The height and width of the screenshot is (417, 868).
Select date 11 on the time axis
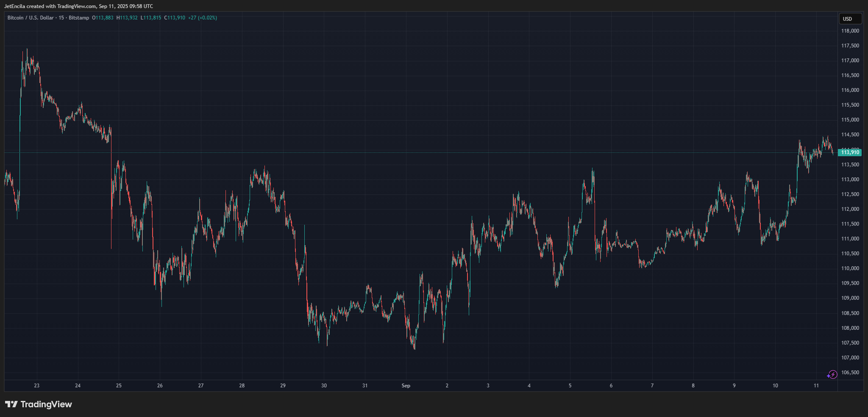click(816, 386)
